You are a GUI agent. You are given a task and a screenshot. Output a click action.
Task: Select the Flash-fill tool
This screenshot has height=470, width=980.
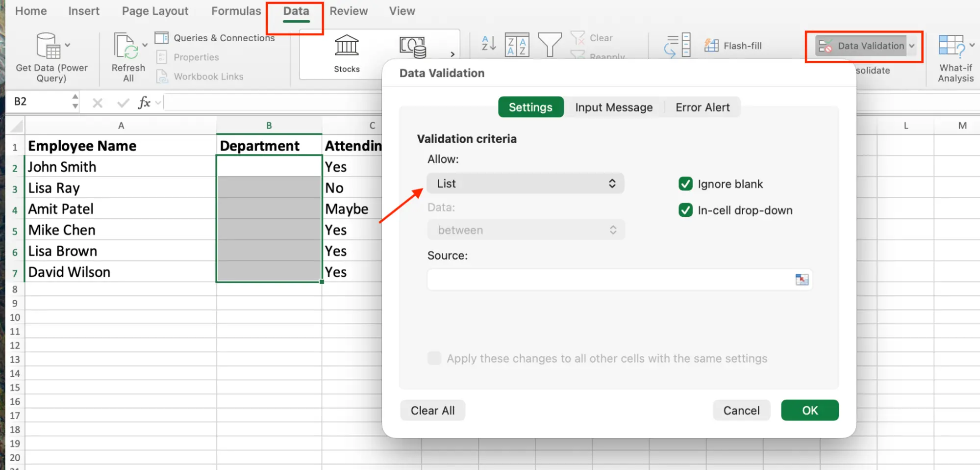pos(733,45)
